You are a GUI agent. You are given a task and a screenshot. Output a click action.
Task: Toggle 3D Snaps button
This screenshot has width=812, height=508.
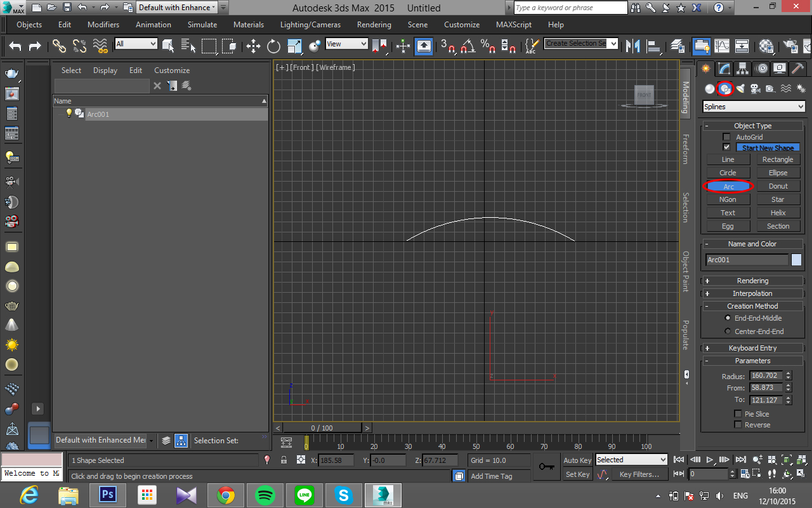coord(448,46)
